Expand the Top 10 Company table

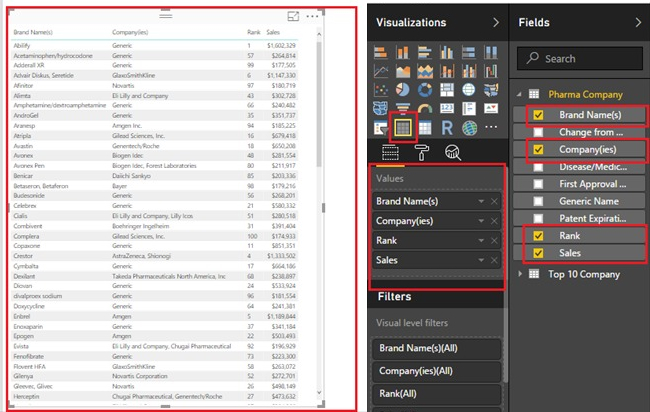coord(520,274)
